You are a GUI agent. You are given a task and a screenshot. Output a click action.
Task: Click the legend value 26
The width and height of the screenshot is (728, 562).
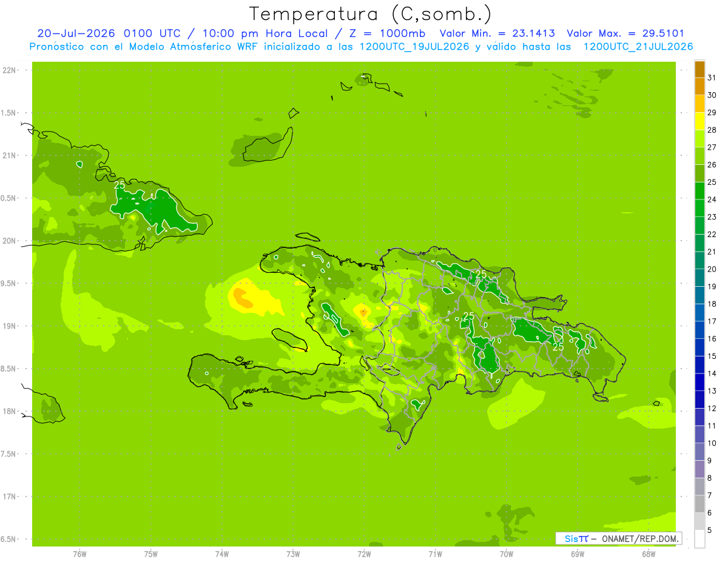712,164
